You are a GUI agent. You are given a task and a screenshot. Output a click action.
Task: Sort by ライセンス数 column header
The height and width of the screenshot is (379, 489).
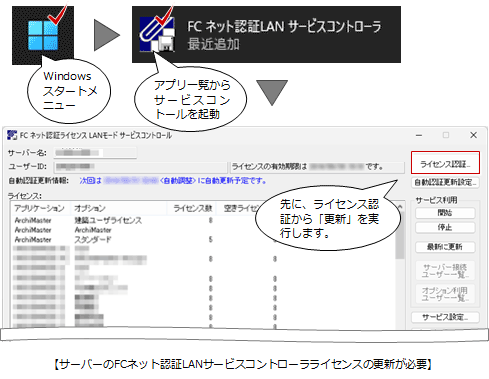(x=191, y=208)
